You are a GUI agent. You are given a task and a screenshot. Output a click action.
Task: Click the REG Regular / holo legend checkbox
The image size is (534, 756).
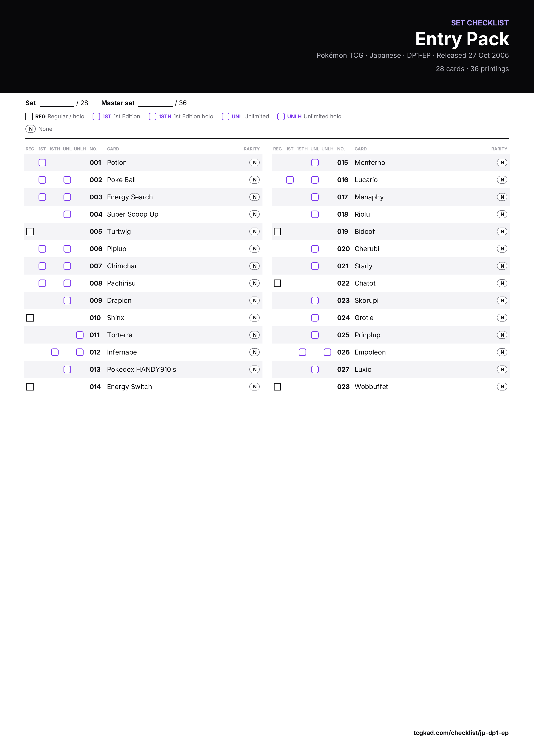29,117
